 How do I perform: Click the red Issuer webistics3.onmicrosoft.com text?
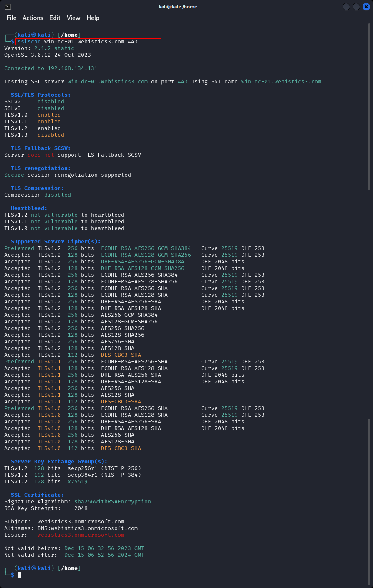click(x=81, y=535)
